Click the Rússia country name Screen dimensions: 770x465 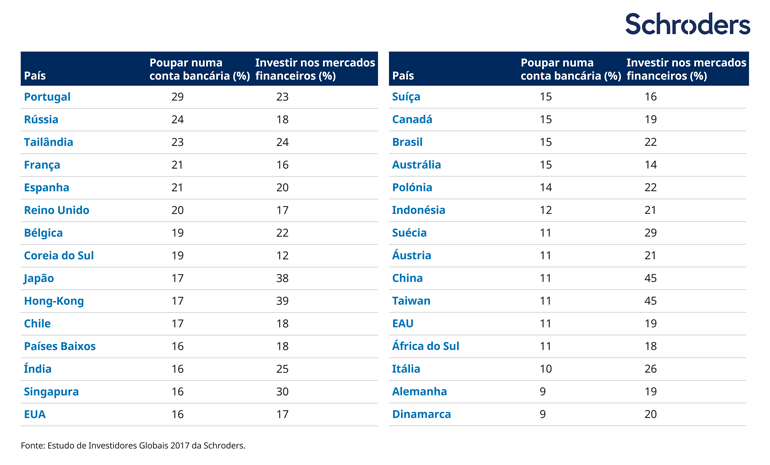(41, 120)
